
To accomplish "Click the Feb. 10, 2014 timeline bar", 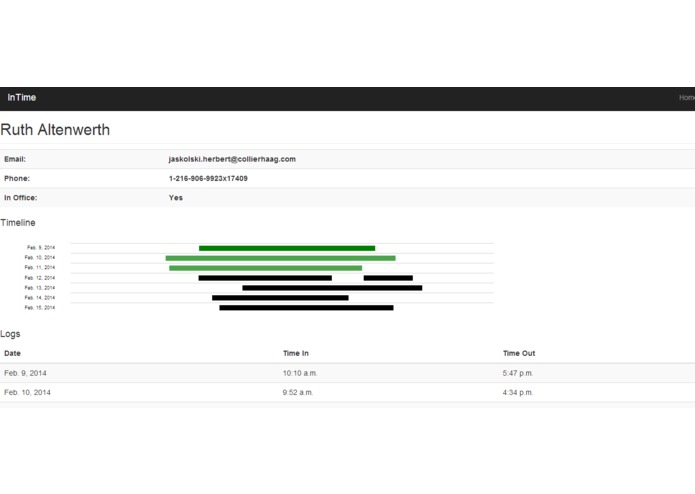I will (281, 258).
